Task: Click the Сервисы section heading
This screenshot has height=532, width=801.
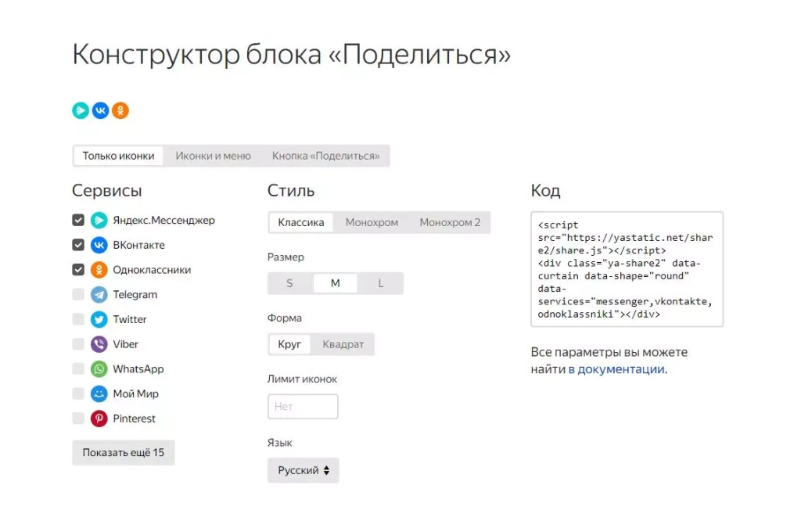Action: pyautogui.click(x=106, y=191)
